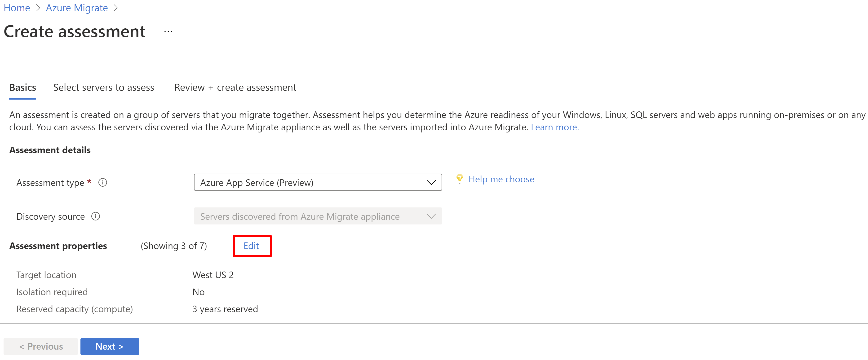Screen dimensions: 868x360
Task: Select the Basics tab
Action: [x=23, y=87]
